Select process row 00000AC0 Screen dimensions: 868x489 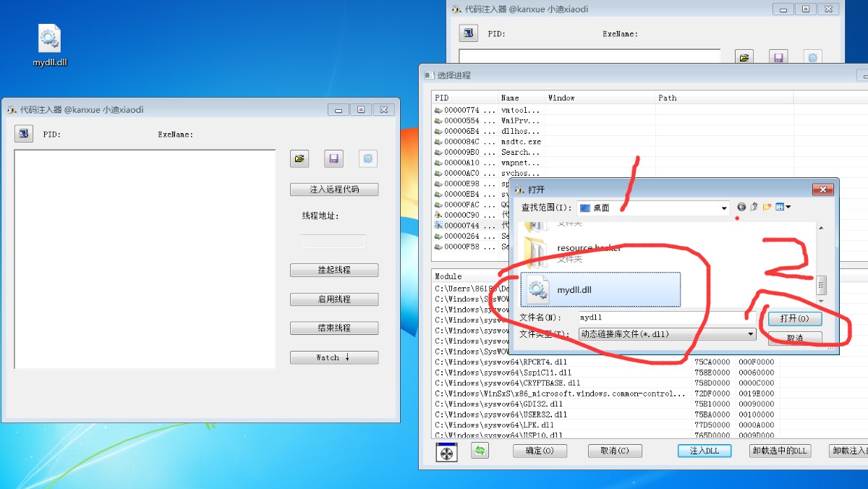[x=487, y=174]
